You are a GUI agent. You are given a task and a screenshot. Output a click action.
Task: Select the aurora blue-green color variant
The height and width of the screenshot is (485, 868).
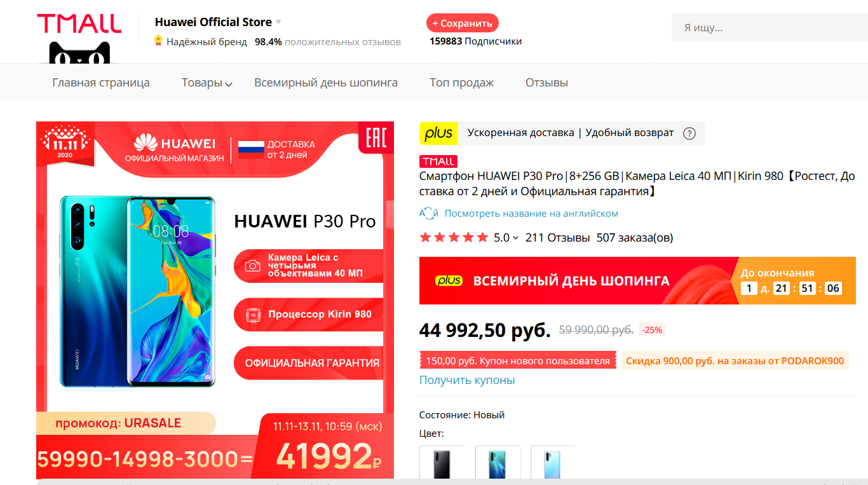point(498,463)
